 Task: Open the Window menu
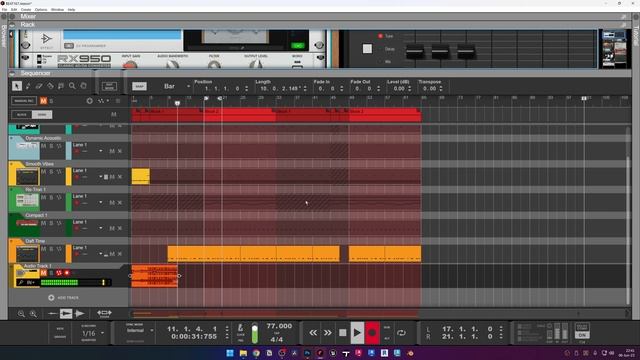click(57, 9)
